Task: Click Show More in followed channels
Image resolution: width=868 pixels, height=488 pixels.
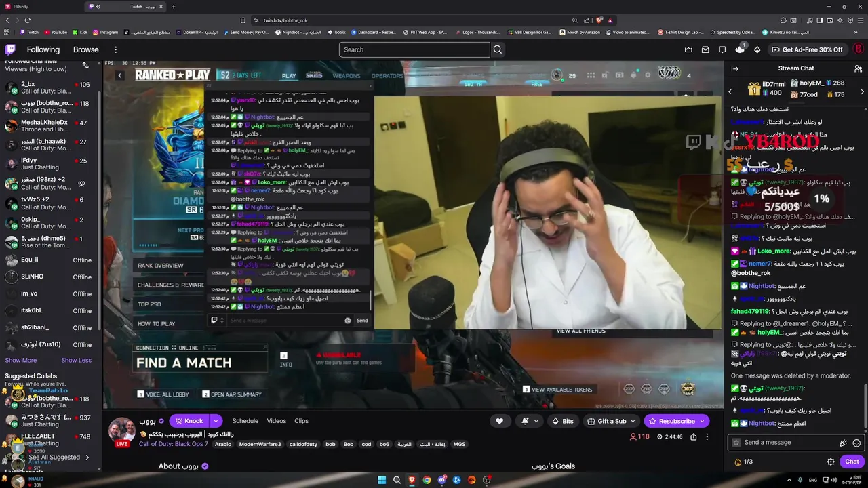Action: [x=21, y=360]
